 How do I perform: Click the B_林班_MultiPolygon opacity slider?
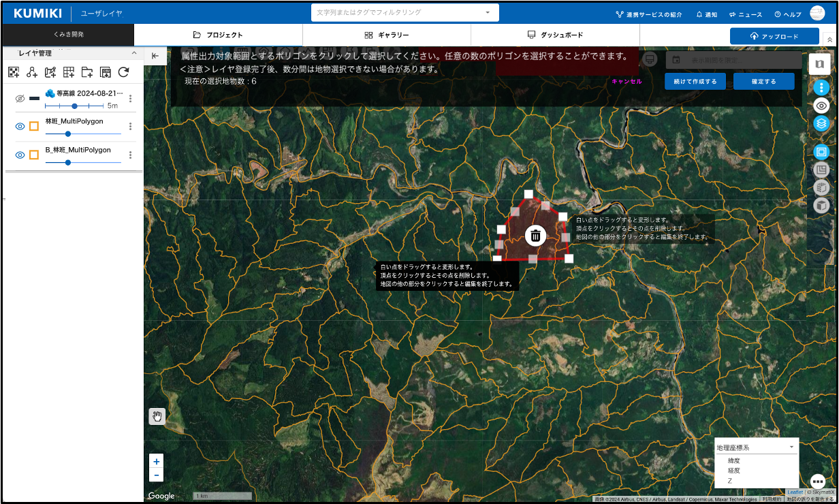[82, 163]
